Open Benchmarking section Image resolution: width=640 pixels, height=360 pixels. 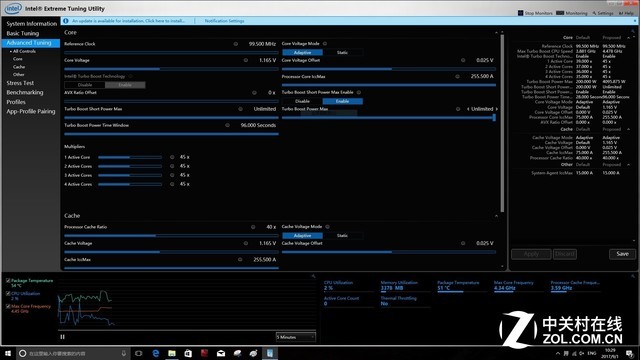(24, 93)
